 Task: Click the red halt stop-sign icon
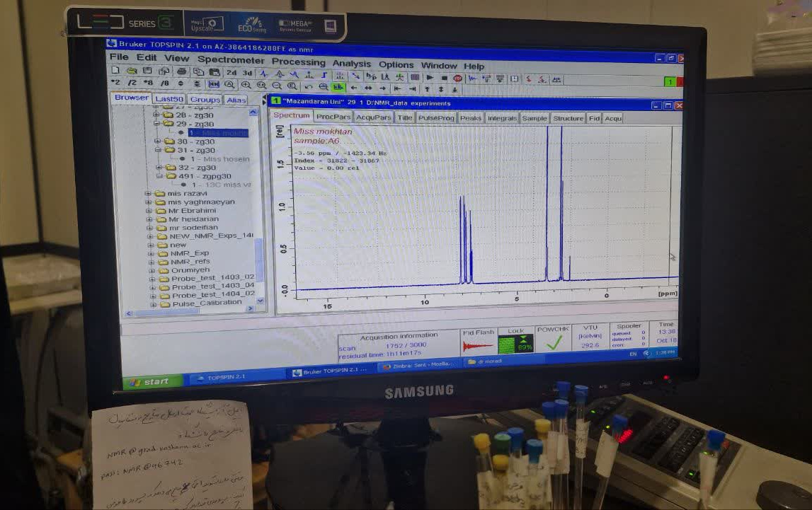click(x=458, y=78)
